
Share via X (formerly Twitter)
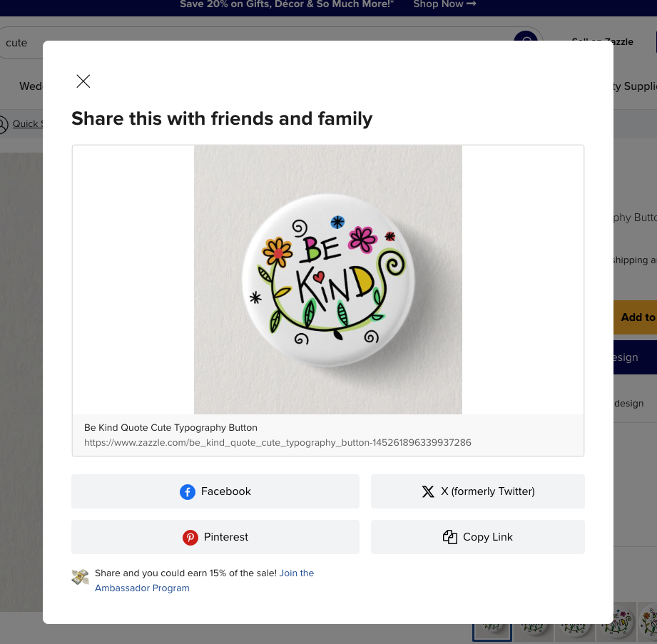point(478,491)
